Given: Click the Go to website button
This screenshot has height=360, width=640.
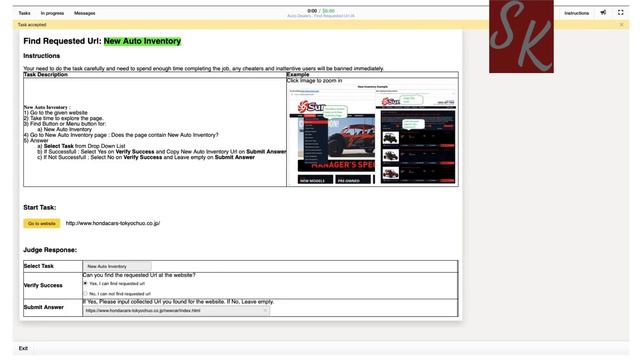Looking at the screenshot, I should pyautogui.click(x=42, y=223).
